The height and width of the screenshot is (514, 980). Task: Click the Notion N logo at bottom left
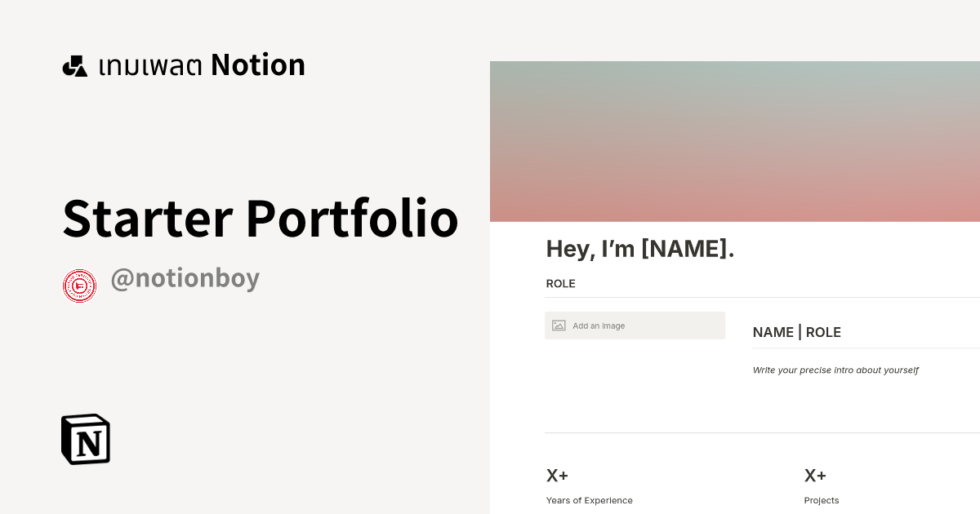(85, 439)
